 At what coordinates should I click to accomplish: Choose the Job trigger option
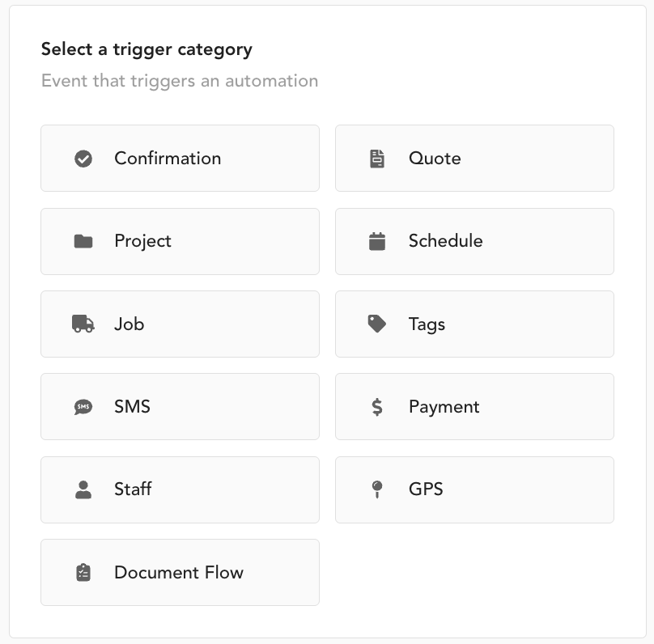pos(180,324)
